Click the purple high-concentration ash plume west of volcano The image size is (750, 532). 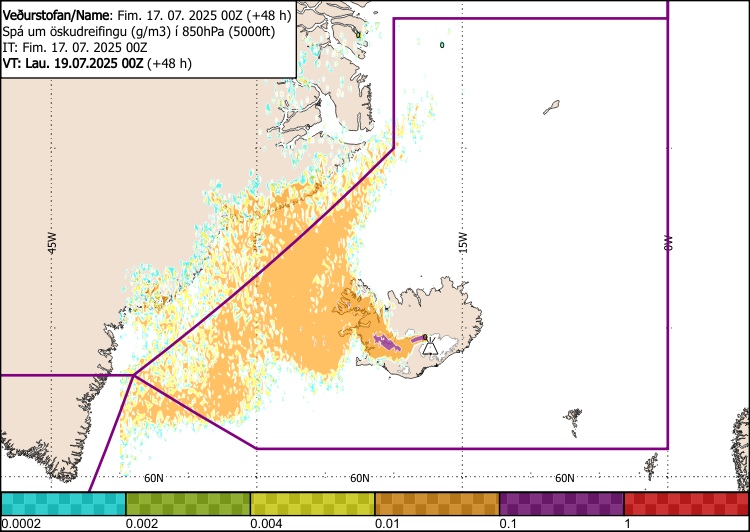coord(387,342)
